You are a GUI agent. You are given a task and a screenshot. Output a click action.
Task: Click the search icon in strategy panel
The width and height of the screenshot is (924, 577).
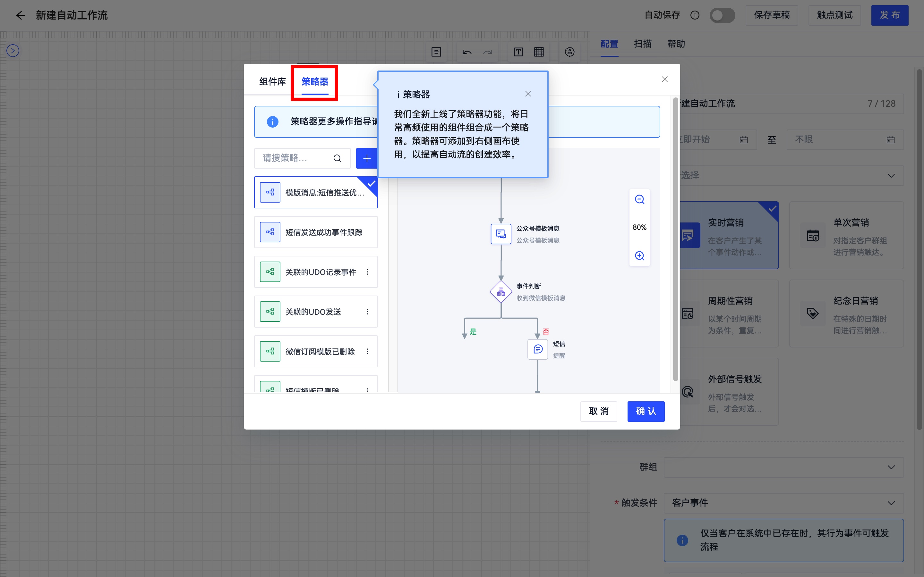pyautogui.click(x=338, y=158)
